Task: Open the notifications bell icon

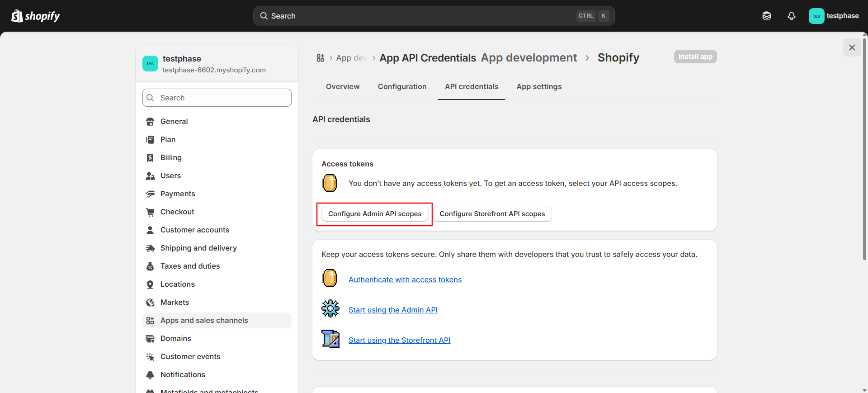Action: tap(792, 16)
